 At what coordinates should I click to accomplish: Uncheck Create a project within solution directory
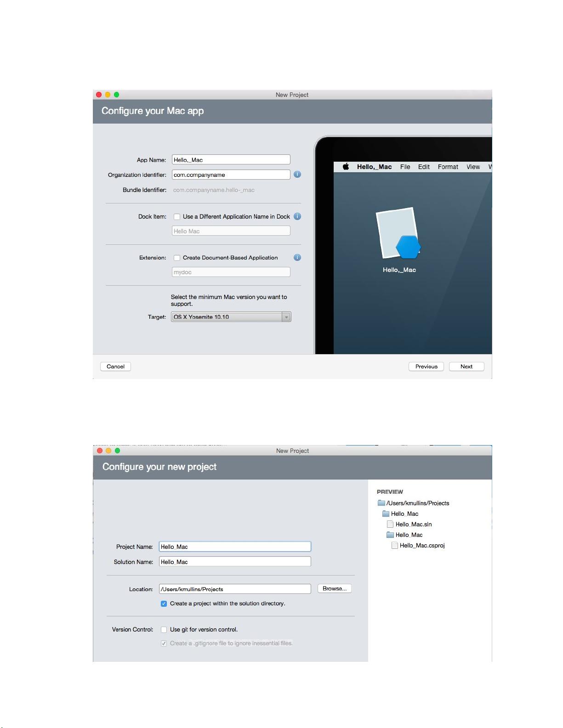tap(164, 604)
